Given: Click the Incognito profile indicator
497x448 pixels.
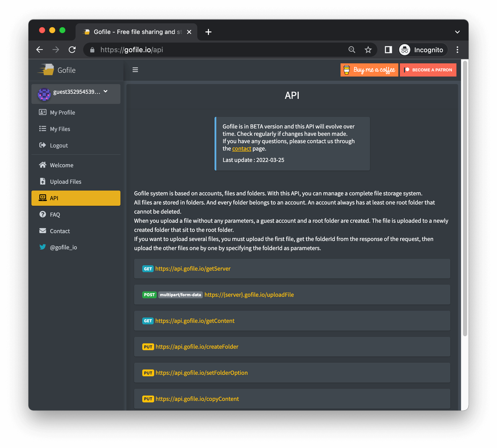Looking at the screenshot, I should (423, 50).
